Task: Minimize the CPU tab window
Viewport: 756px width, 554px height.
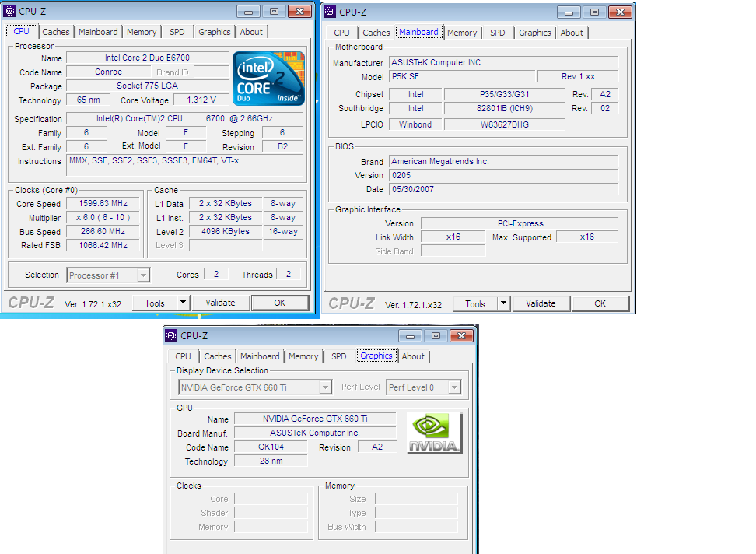Action: 248,11
